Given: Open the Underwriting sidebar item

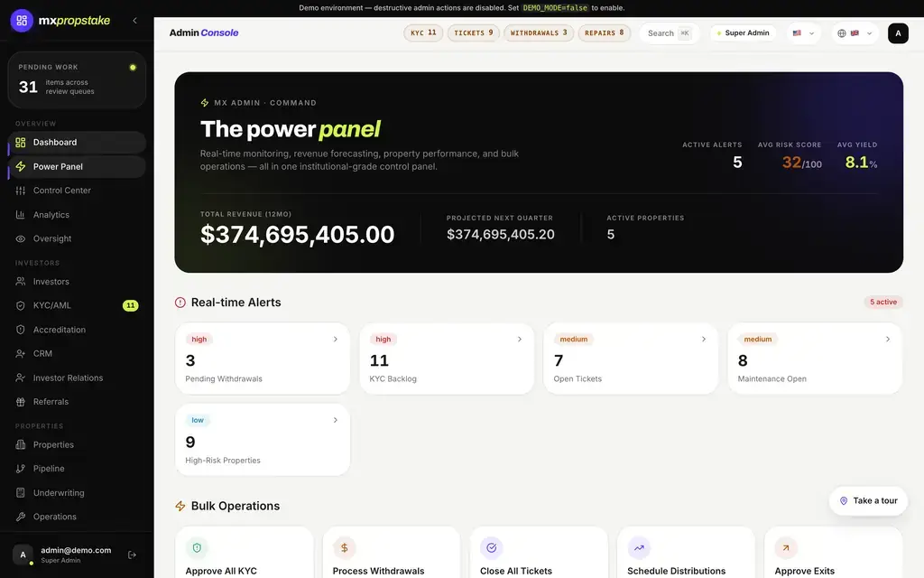Looking at the screenshot, I should point(78,492).
